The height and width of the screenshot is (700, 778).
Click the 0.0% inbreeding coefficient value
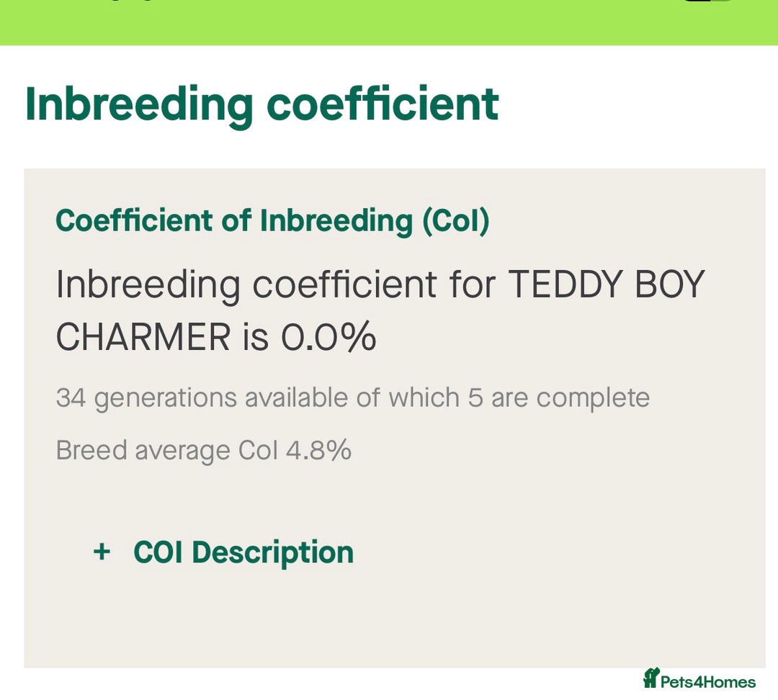[328, 336]
